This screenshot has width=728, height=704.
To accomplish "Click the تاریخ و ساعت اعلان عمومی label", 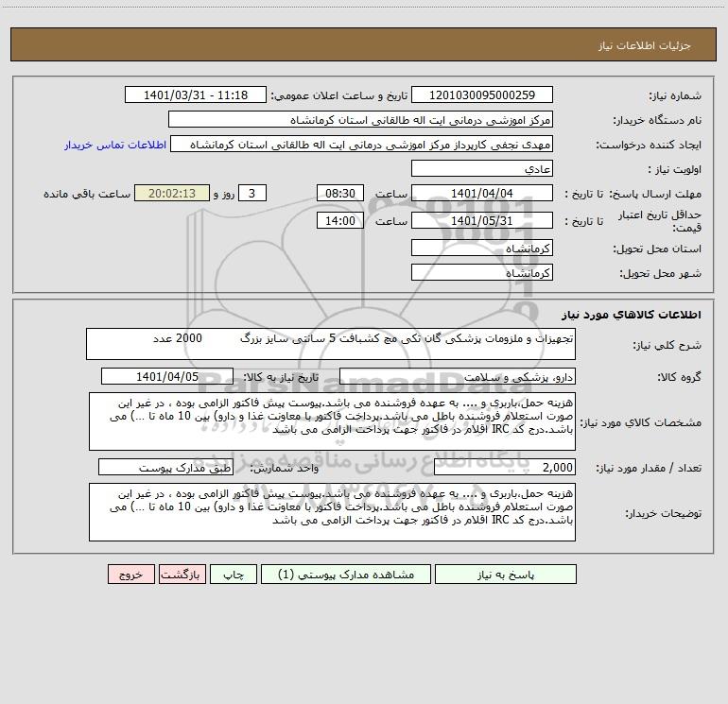I will pyautogui.click(x=338, y=95).
